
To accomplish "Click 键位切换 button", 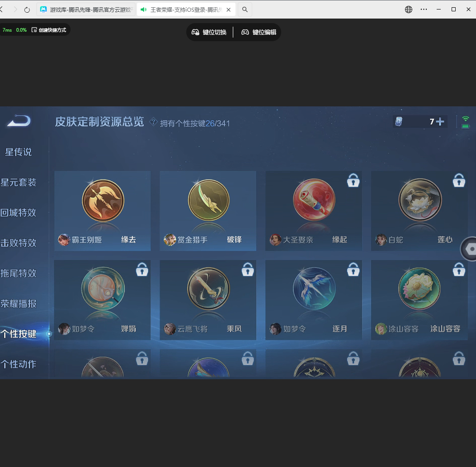I will [x=209, y=32].
